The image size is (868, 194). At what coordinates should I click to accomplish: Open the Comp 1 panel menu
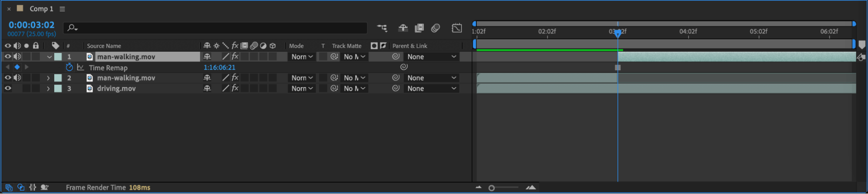point(62,9)
